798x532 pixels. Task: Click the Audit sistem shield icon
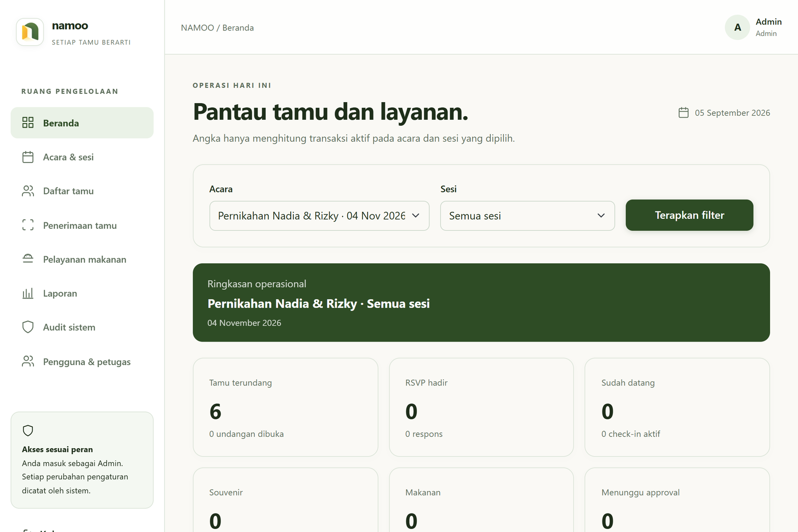point(28,327)
